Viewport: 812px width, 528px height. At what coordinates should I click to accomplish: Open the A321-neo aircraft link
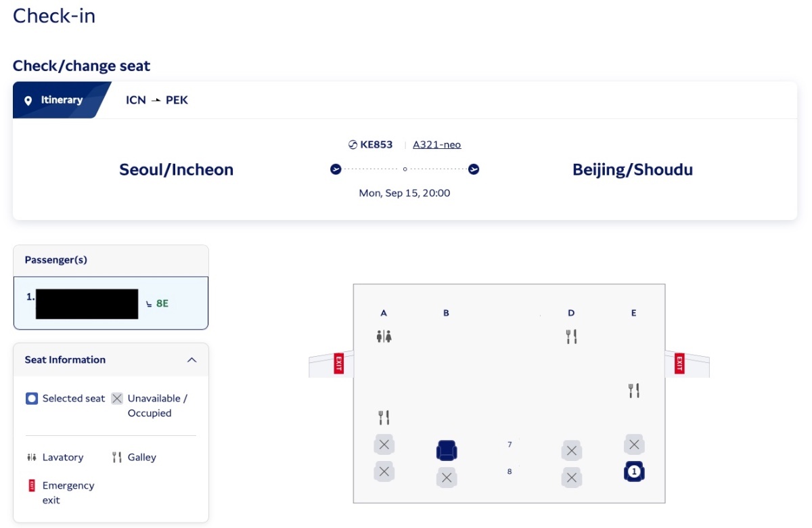[x=436, y=144]
